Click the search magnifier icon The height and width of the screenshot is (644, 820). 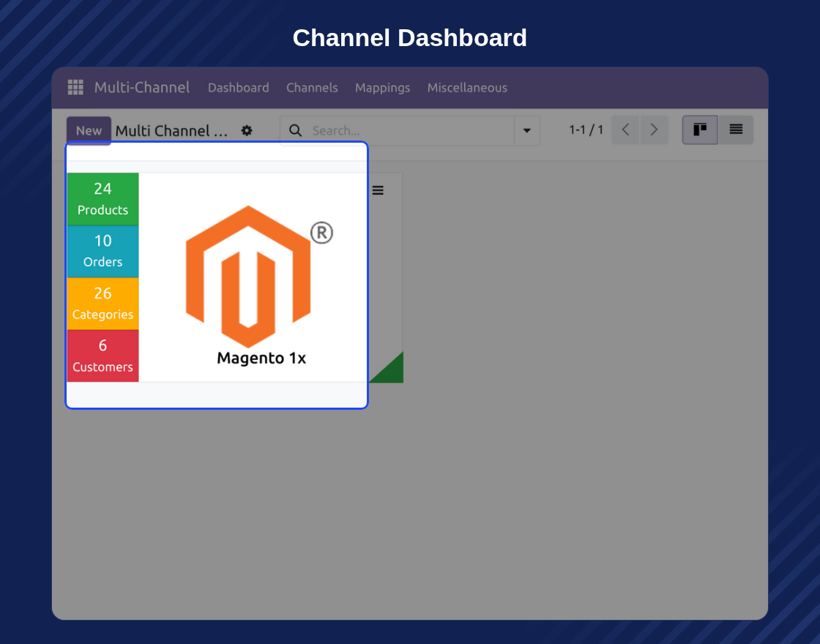click(x=296, y=130)
